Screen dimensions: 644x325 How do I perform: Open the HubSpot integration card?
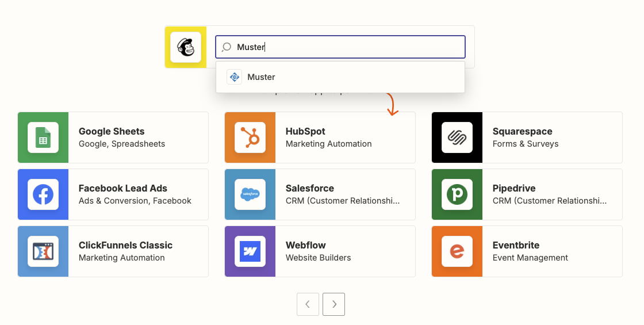pyautogui.click(x=320, y=137)
